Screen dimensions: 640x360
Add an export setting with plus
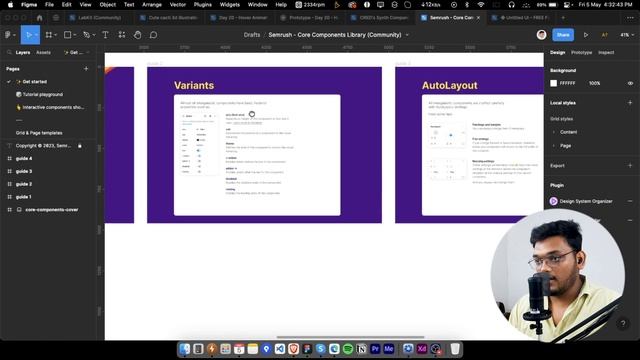pyautogui.click(x=630, y=165)
